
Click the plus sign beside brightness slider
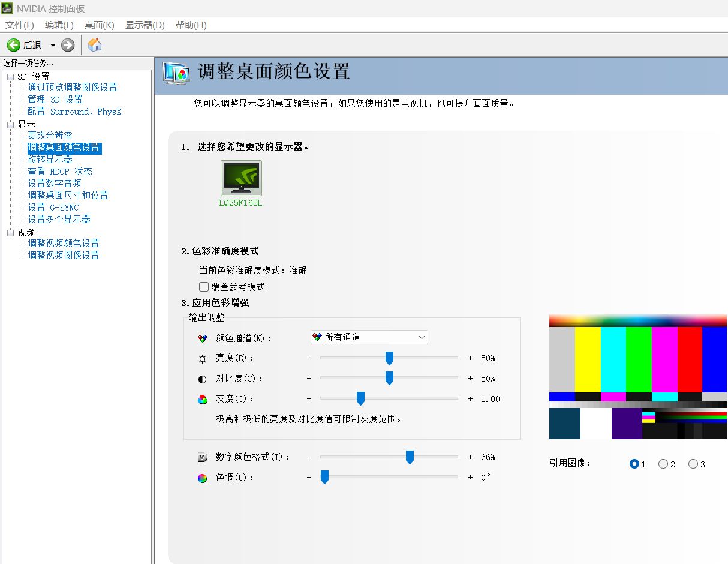pos(470,358)
